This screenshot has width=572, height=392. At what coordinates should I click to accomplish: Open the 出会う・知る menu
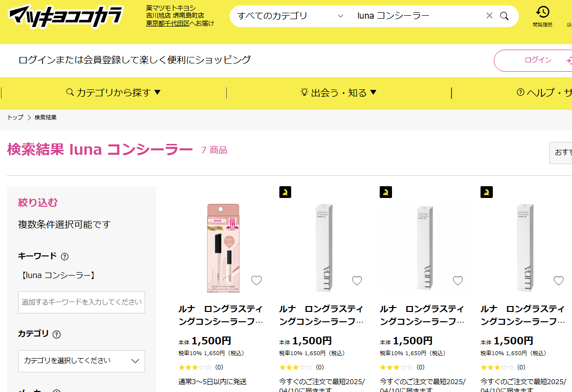click(x=338, y=92)
